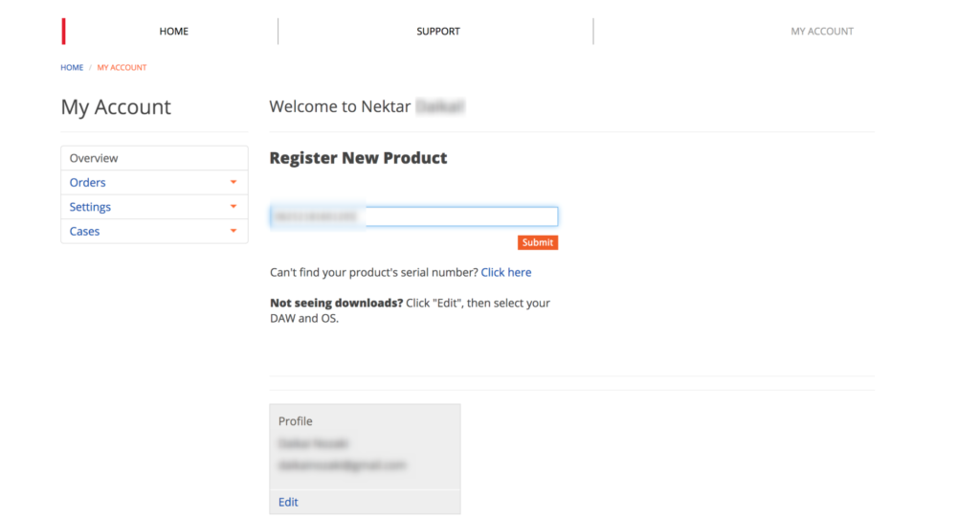Screen dimensions: 980x520
Task: Open the HOME navigation menu item
Action: 173,32
